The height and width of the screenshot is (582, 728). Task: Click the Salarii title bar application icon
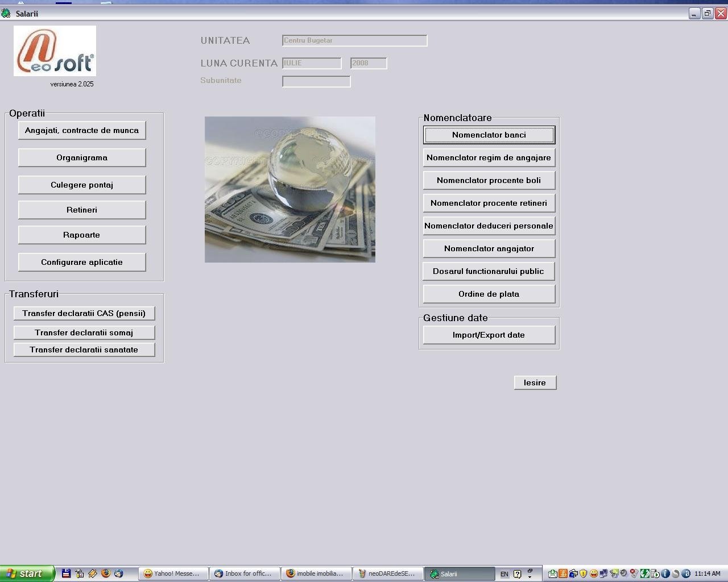[x=6, y=13]
